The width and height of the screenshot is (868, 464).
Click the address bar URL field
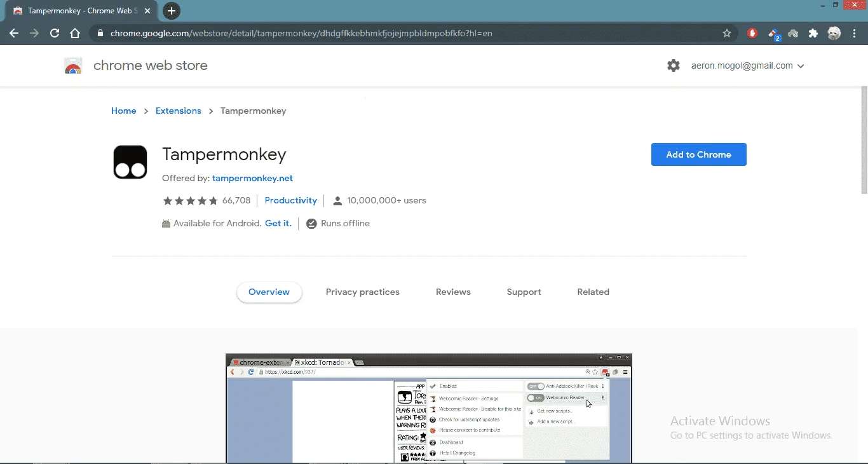pyautogui.click(x=413, y=33)
